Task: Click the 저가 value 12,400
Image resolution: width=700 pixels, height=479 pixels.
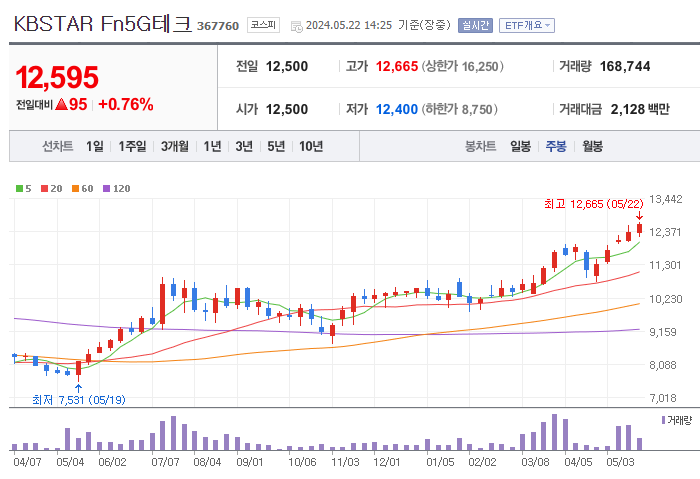Action: 396,109
